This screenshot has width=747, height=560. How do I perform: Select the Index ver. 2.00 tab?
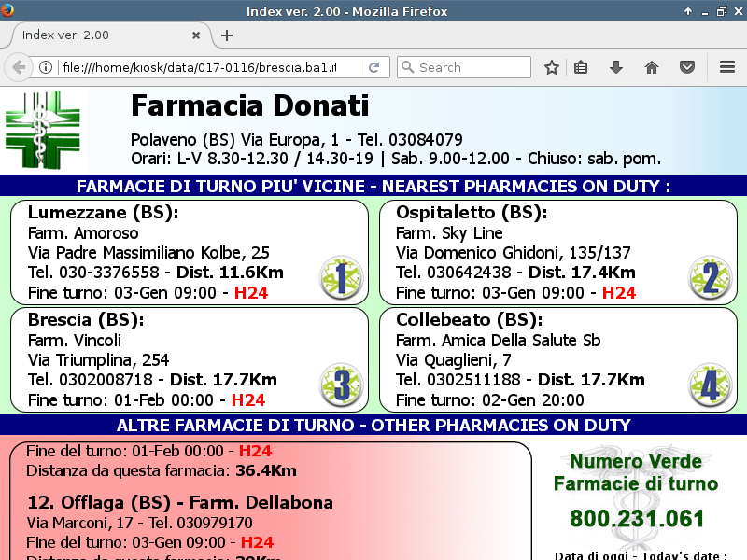[x=93, y=35]
